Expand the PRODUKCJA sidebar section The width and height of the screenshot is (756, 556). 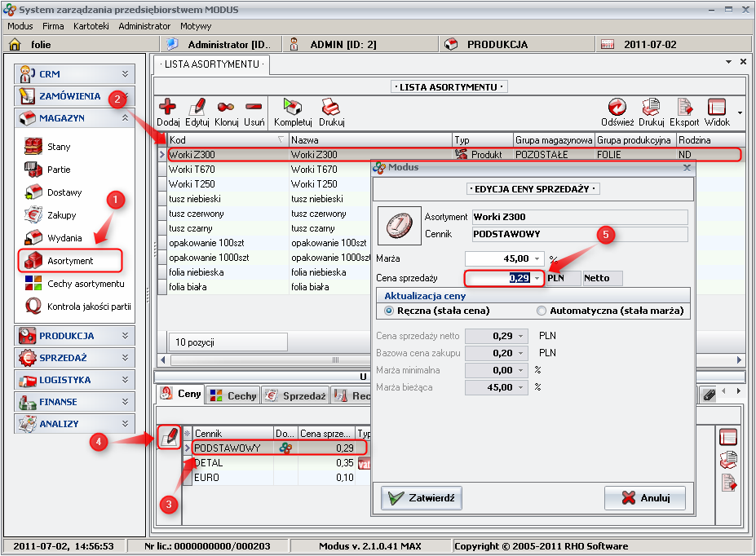(74, 335)
